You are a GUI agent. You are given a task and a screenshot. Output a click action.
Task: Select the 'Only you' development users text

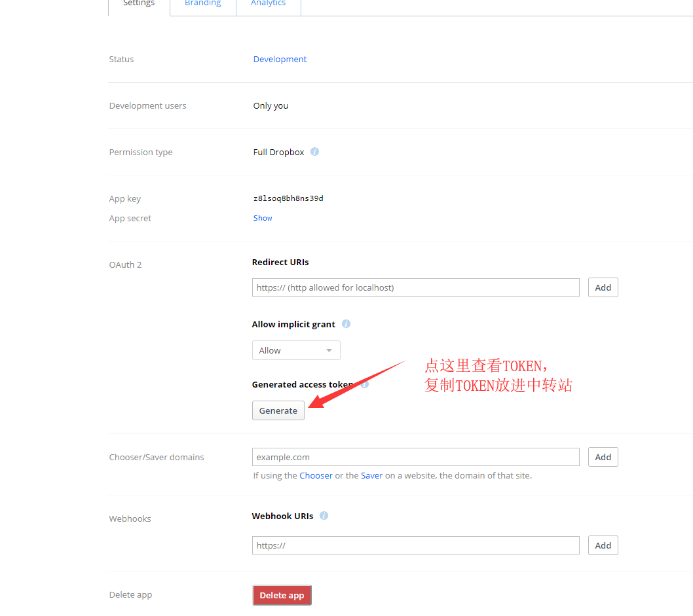[x=271, y=106]
